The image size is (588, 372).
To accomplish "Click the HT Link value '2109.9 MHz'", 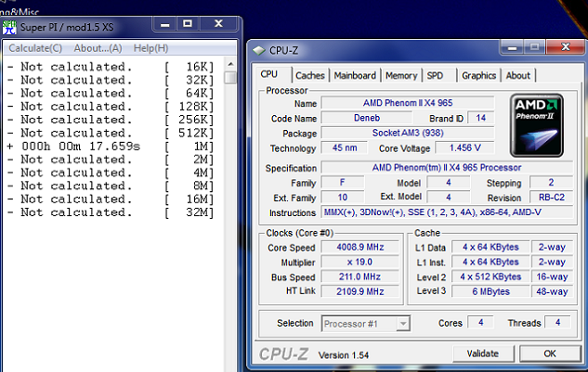I will (x=360, y=291).
